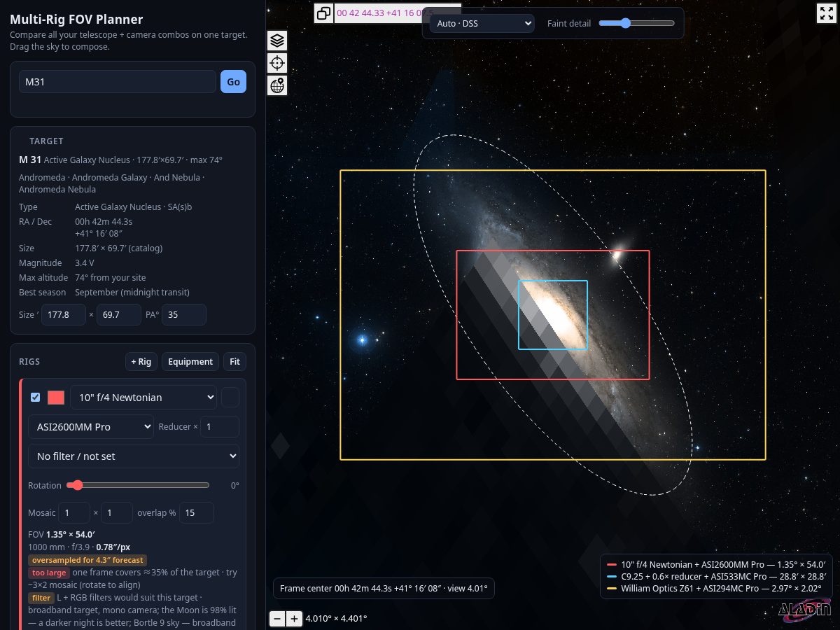Click the second Mosaic count field
The image size is (840, 630).
click(117, 513)
